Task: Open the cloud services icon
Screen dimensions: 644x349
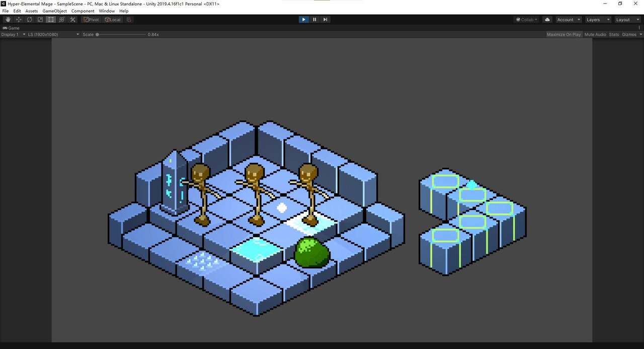Action: point(547,20)
